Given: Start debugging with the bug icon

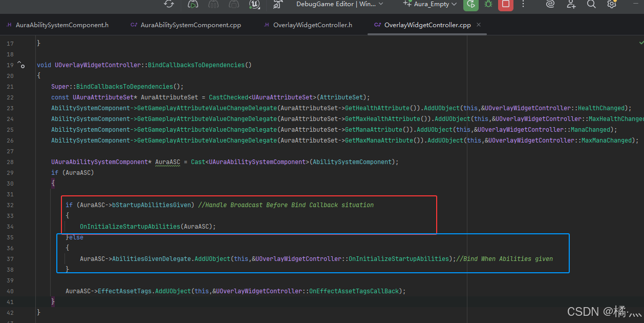Looking at the screenshot, I should pos(488,4).
